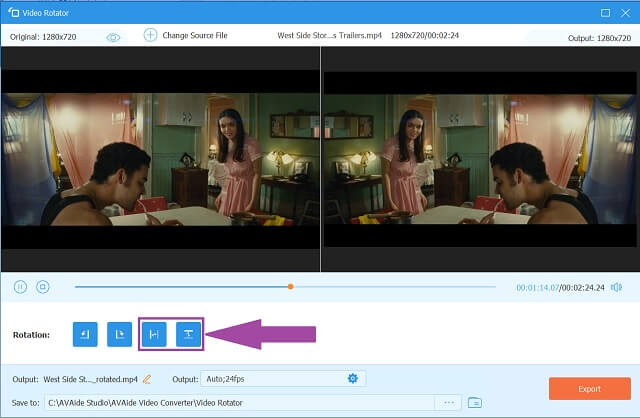This screenshot has width=640, height=418.
Task: Edit output file name with pencil icon
Action: click(x=147, y=379)
